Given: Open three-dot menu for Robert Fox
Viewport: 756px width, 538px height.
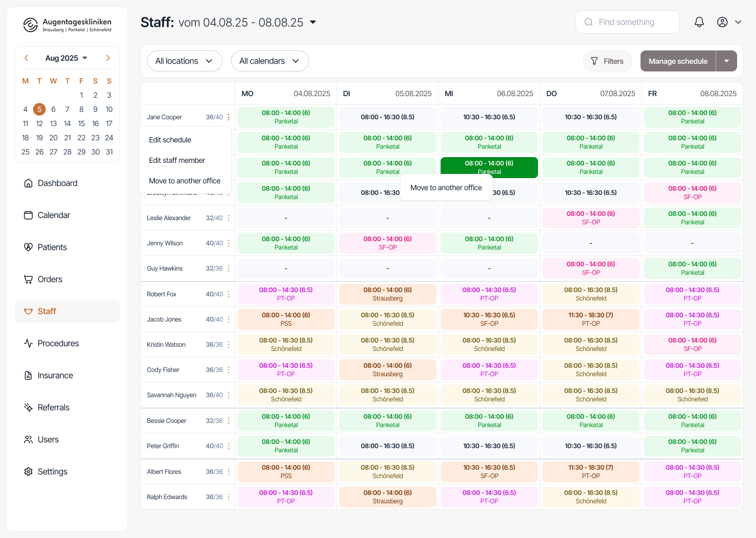Looking at the screenshot, I should (x=229, y=294).
